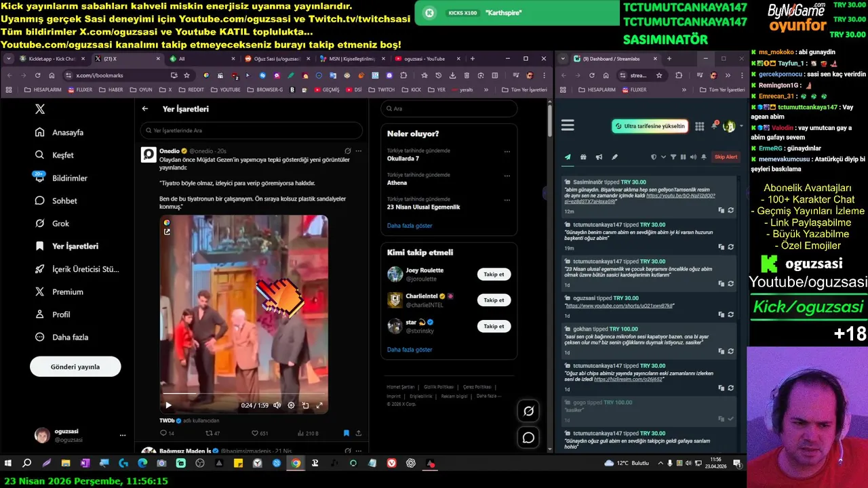Switch to Kicklet.app browser tab
The image size is (868, 488).
coord(52,59)
